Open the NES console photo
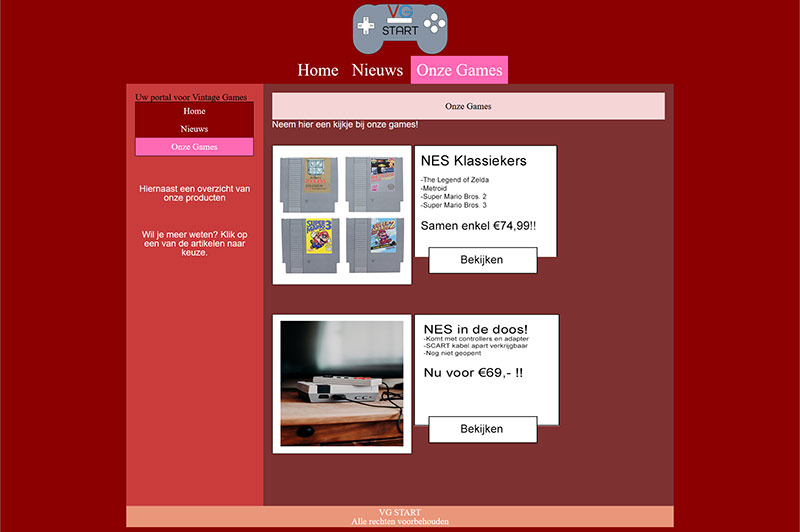 [342, 383]
